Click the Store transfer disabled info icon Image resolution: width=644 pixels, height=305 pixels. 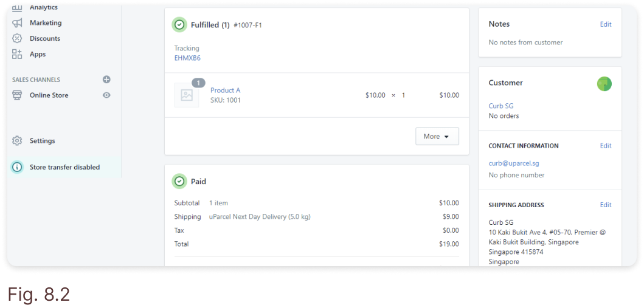click(17, 167)
